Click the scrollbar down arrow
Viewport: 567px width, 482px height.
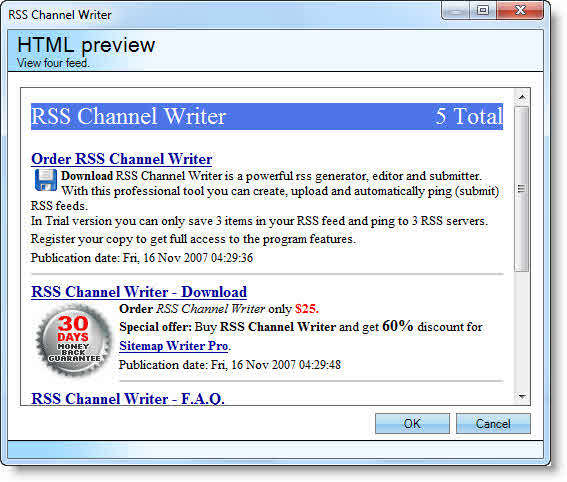522,397
